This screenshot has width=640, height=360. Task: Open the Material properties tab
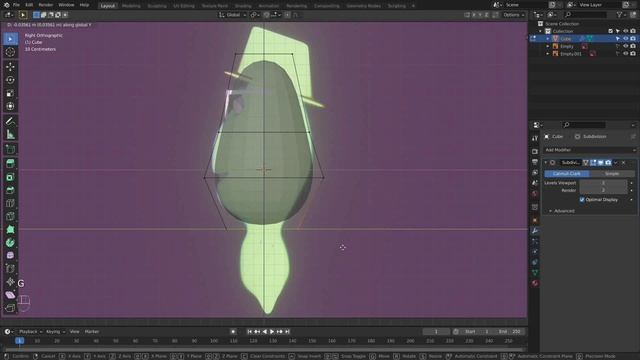(x=535, y=283)
